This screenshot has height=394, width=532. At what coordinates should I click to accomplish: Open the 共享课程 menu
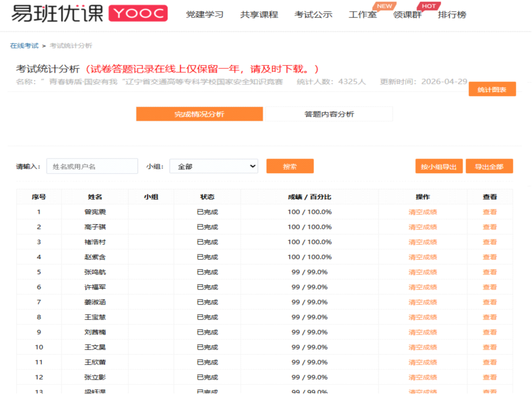(259, 14)
